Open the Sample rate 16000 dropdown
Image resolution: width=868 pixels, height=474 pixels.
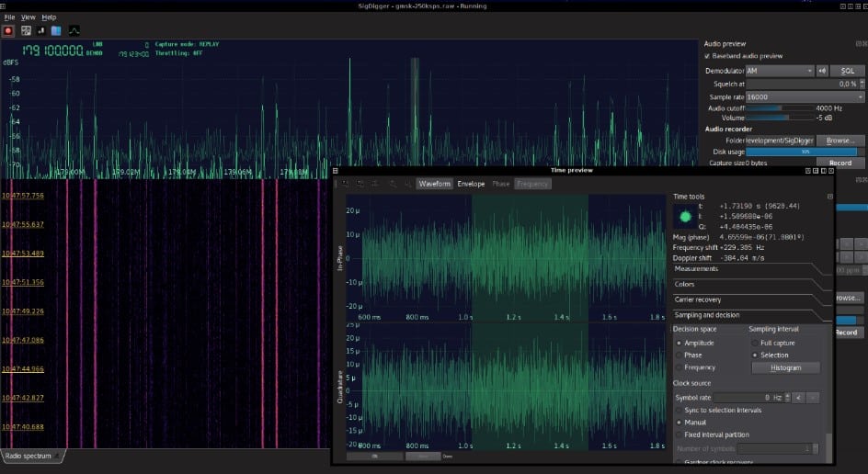[x=805, y=96]
